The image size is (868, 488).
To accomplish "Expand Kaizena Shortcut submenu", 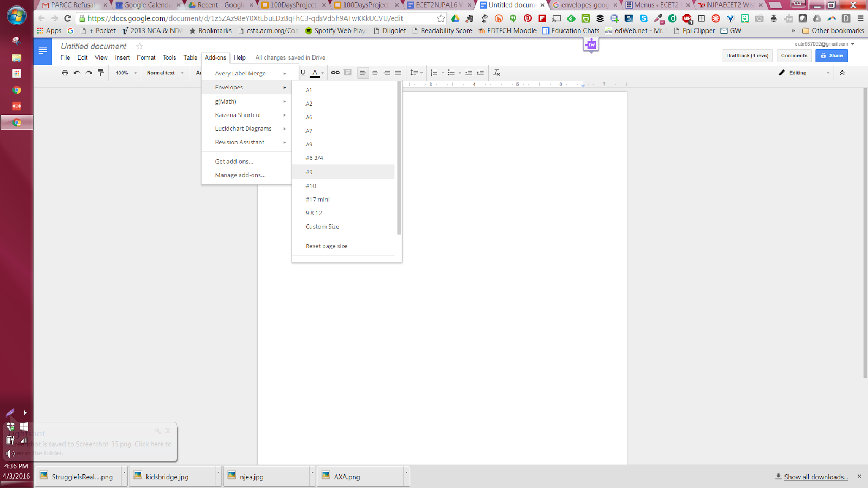I will 247,115.
